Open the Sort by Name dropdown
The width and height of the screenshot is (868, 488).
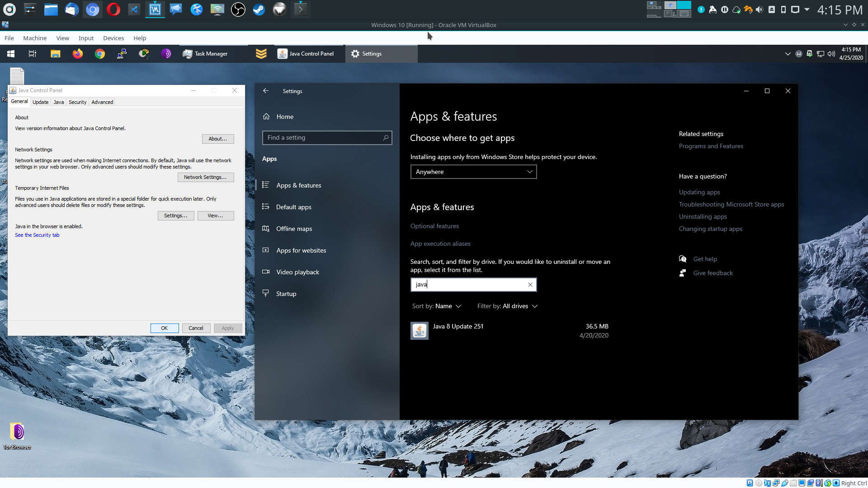pyautogui.click(x=437, y=306)
